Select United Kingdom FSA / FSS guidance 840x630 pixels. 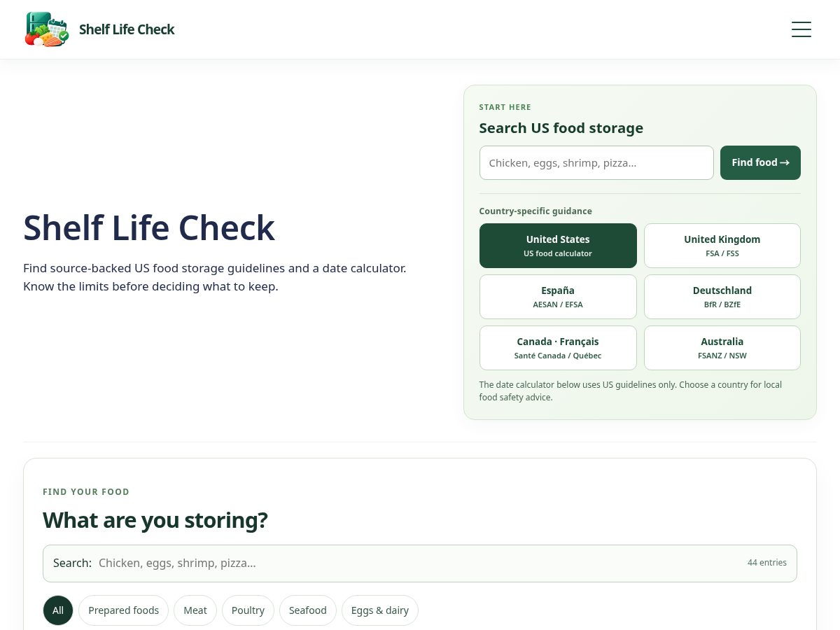[x=722, y=246]
